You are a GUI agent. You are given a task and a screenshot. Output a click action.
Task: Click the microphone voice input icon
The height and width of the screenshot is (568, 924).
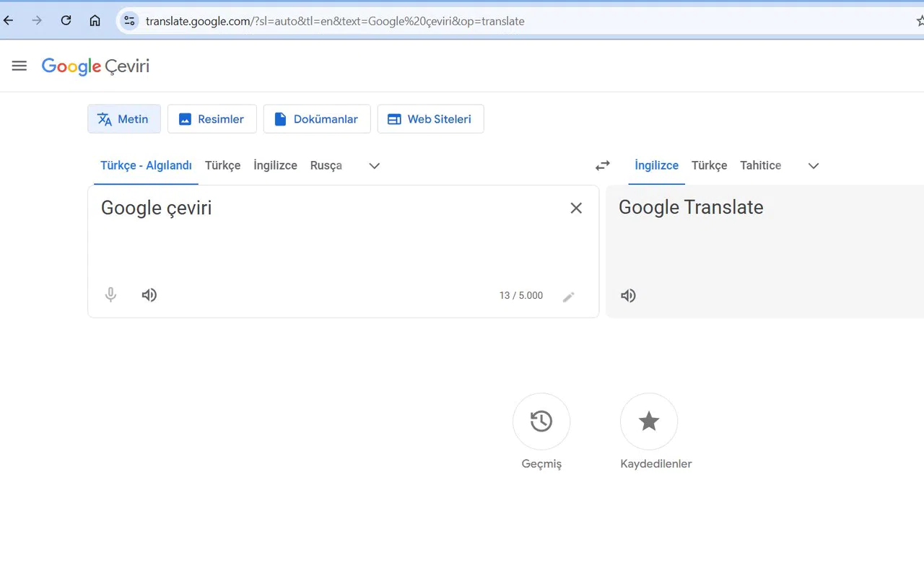pyautogui.click(x=110, y=294)
